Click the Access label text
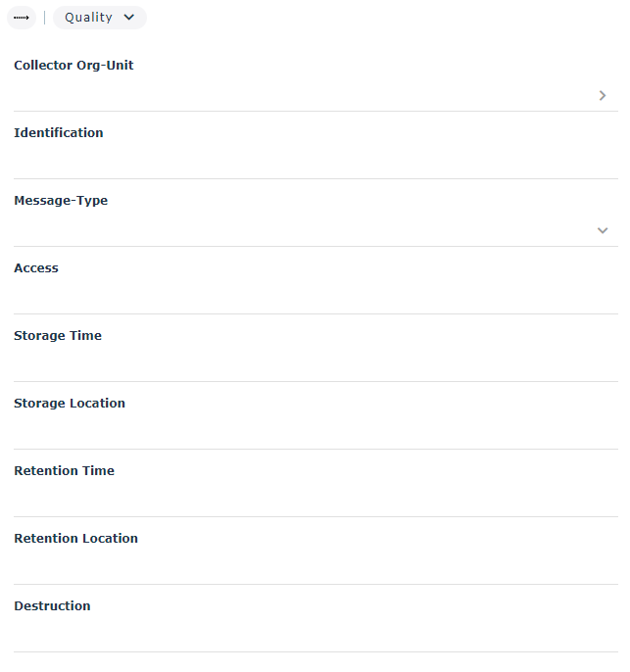 (36, 268)
